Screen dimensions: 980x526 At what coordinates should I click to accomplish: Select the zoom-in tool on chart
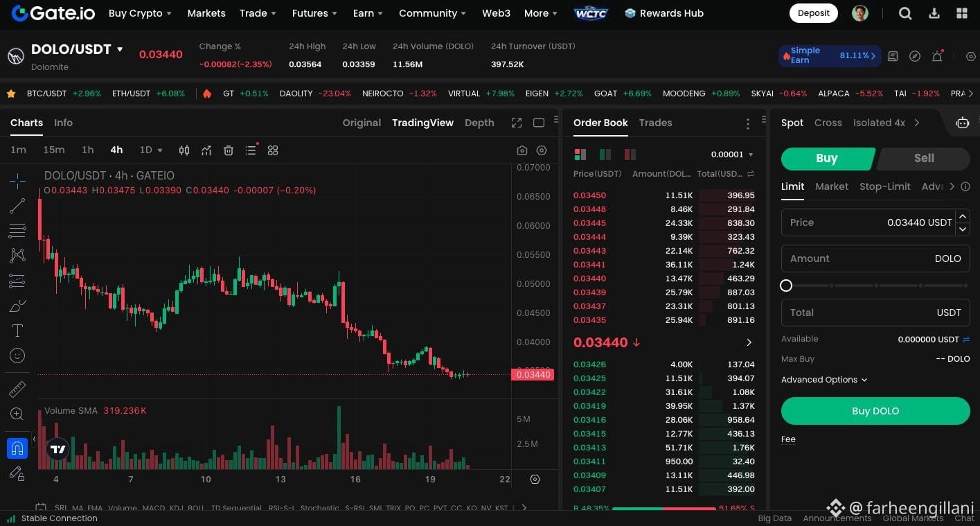pyautogui.click(x=17, y=414)
